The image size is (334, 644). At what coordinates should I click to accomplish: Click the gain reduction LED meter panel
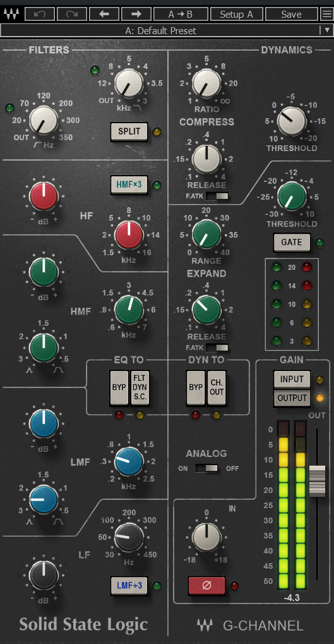tap(292, 304)
